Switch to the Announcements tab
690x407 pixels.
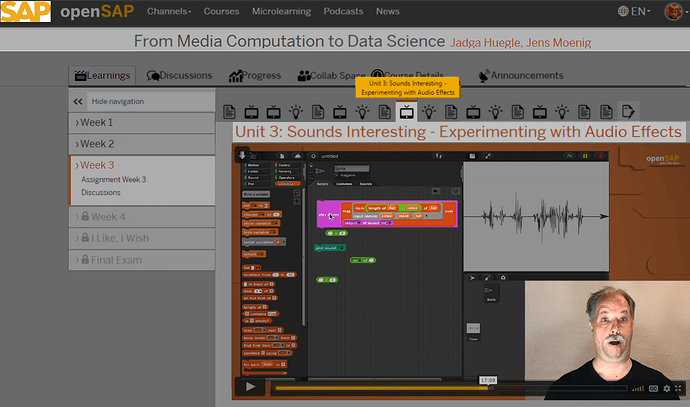pos(521,76)
